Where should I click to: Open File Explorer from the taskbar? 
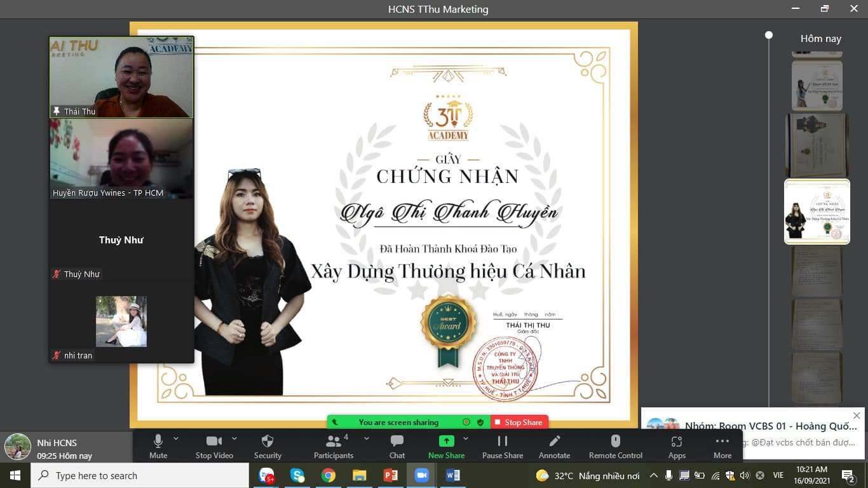359,475
